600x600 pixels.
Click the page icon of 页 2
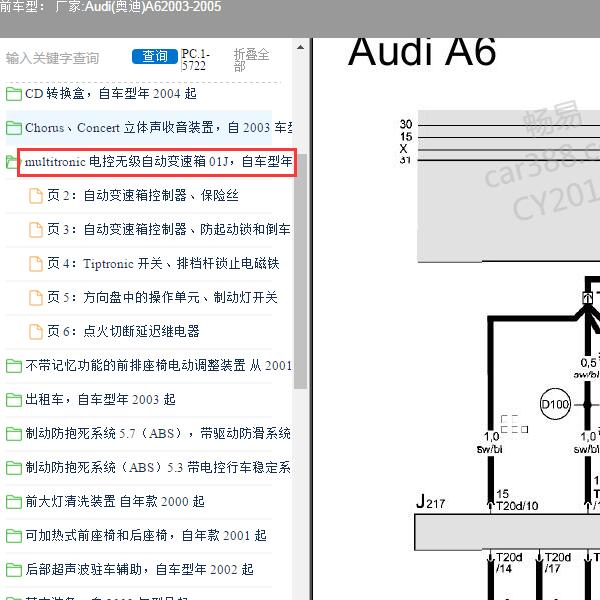[36, 196]
